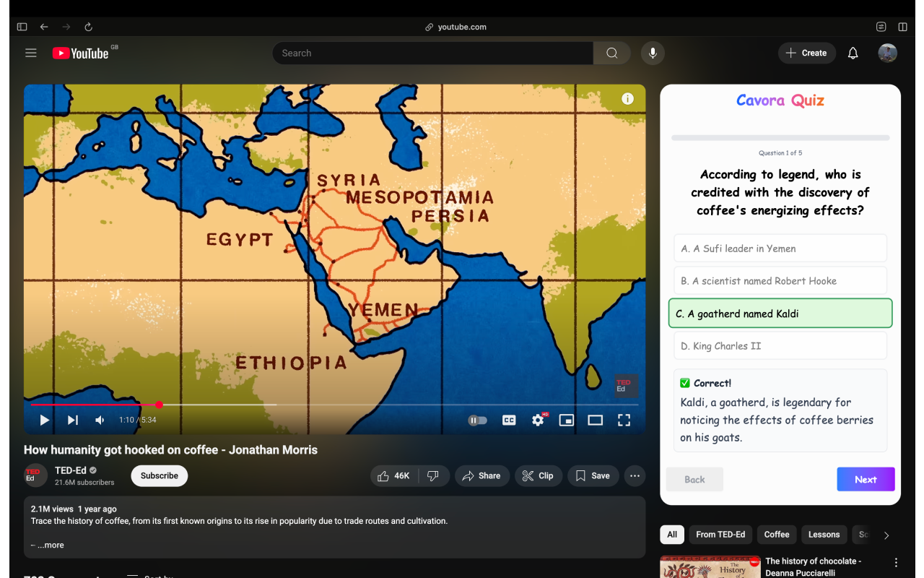Seek on the video progress bar
Image resolution: width=924 pixels, height=578 pixels.
pos(334,405)
